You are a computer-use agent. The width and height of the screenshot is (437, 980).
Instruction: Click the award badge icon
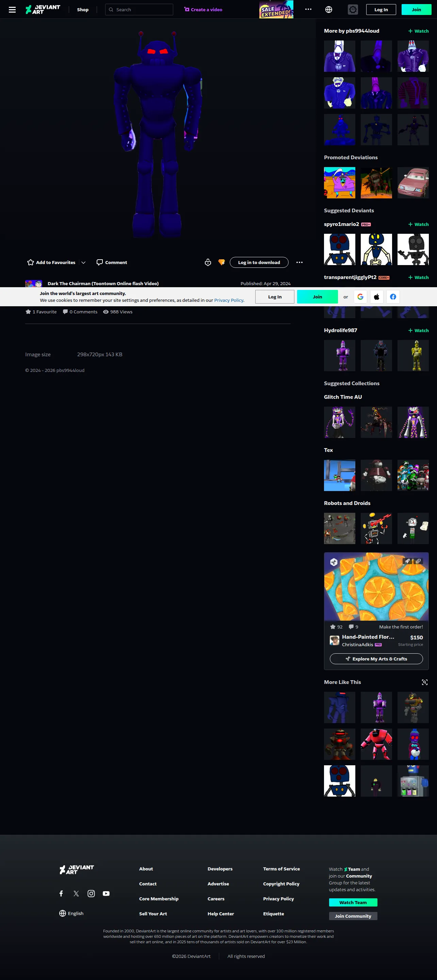point(208,262)
